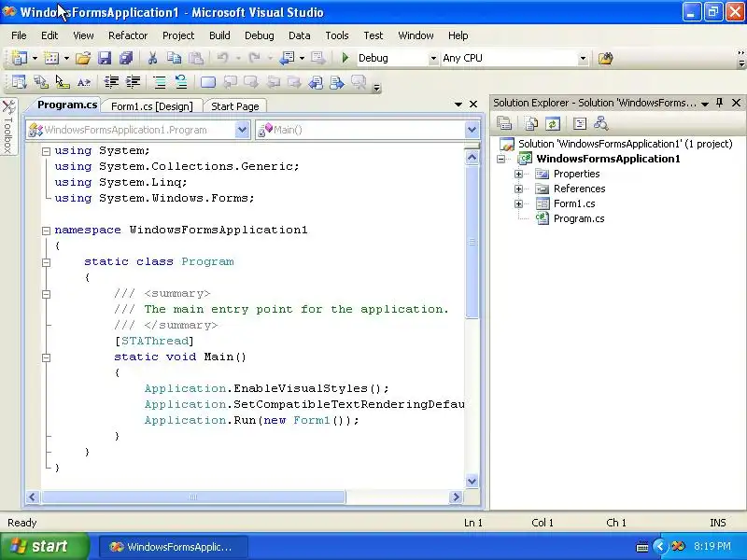
Task: Click the Windows start button
Action: point(44,546)
